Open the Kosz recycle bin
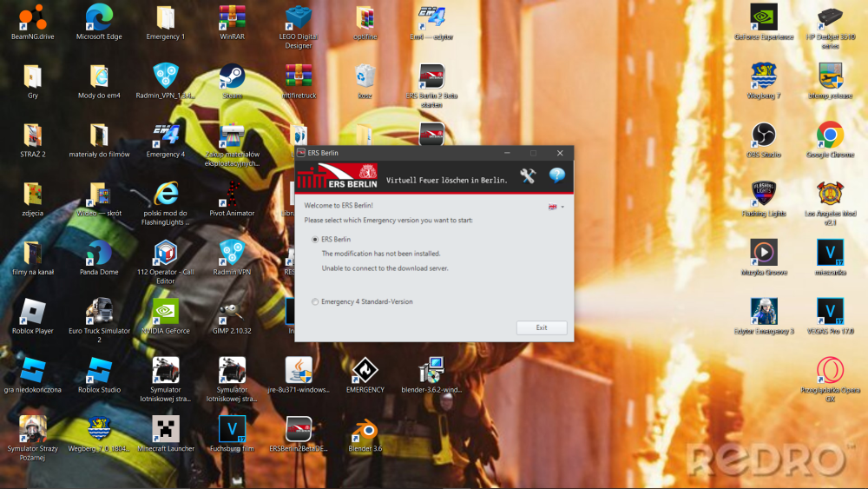Image resolution: width=868 pixels, height=489 pixels. coord(365,82)
